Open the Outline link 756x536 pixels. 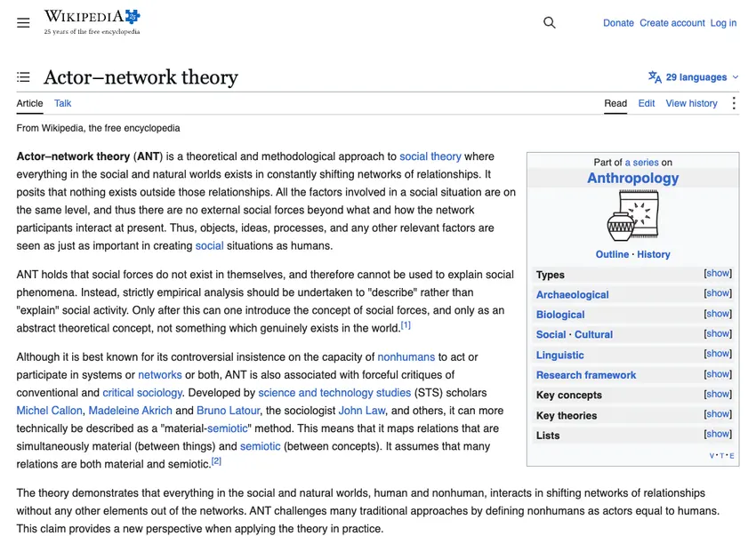[612, 254]
